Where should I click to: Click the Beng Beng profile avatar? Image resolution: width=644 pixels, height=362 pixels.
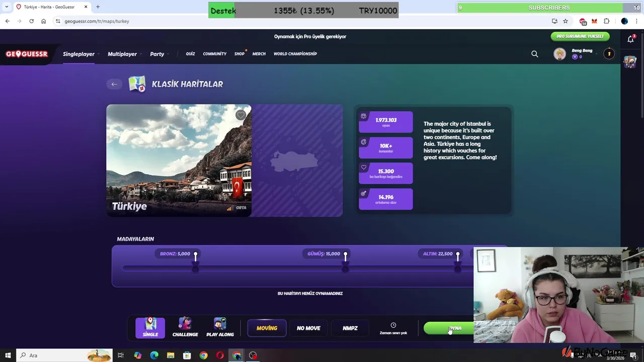click(559, 54)
